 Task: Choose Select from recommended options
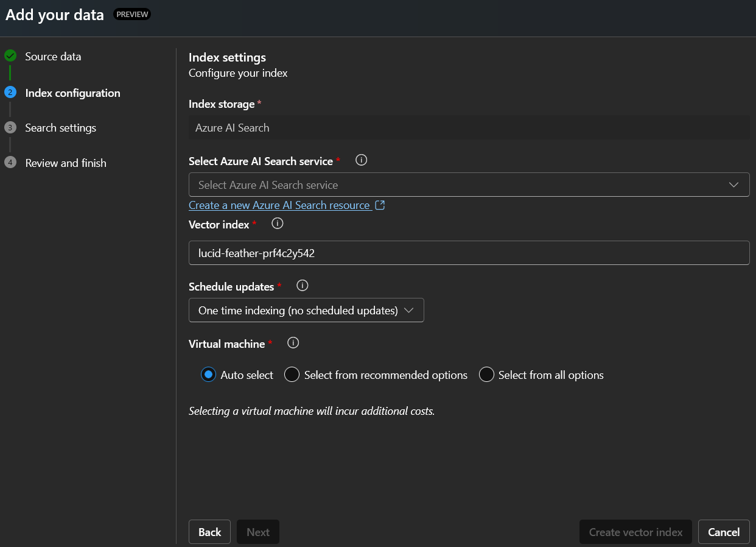292,375
